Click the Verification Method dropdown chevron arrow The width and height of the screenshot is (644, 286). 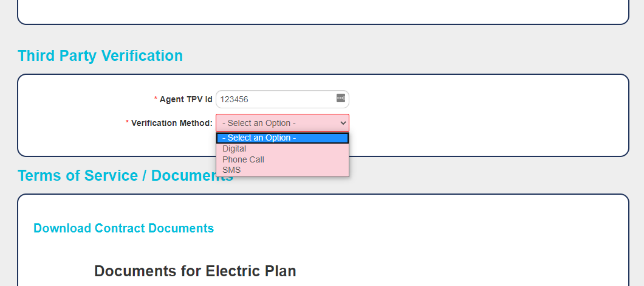pyautogui.click(x=343, y=123)
